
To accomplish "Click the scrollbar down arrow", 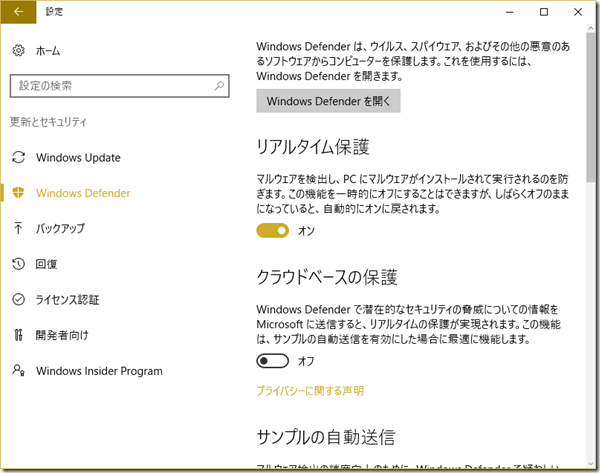I will pyautogui.click(x=591, y=464).
